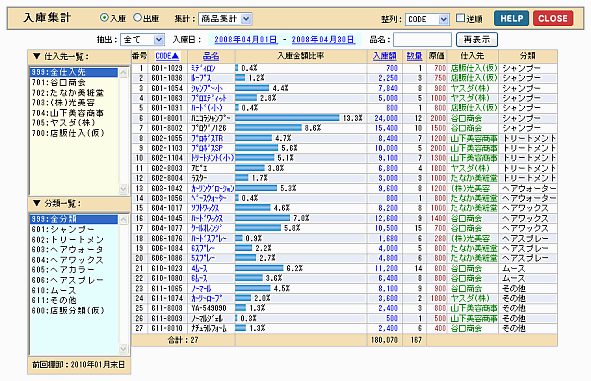Click category list scrollbar up arrow
Viewport: 591px width, 381px height.
click(x=124, y=220)
